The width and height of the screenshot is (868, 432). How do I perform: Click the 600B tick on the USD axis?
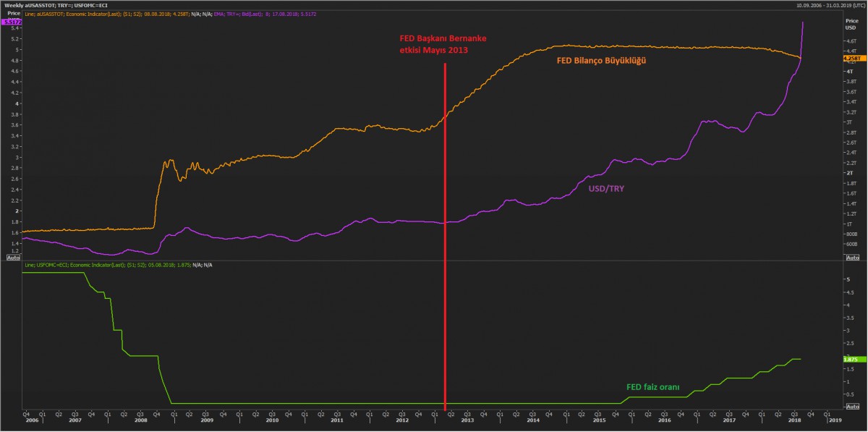tap(851, 244)
